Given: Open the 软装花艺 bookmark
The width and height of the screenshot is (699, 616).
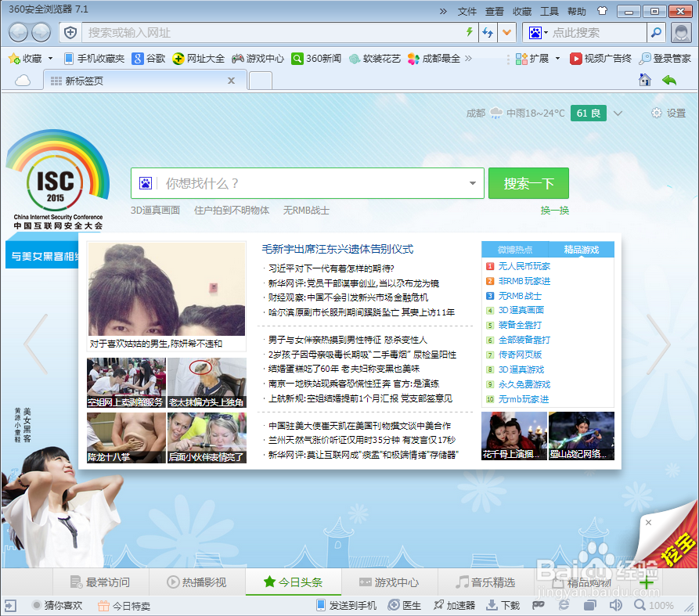Looking at the screenshot, I should (x=374, y=59).
